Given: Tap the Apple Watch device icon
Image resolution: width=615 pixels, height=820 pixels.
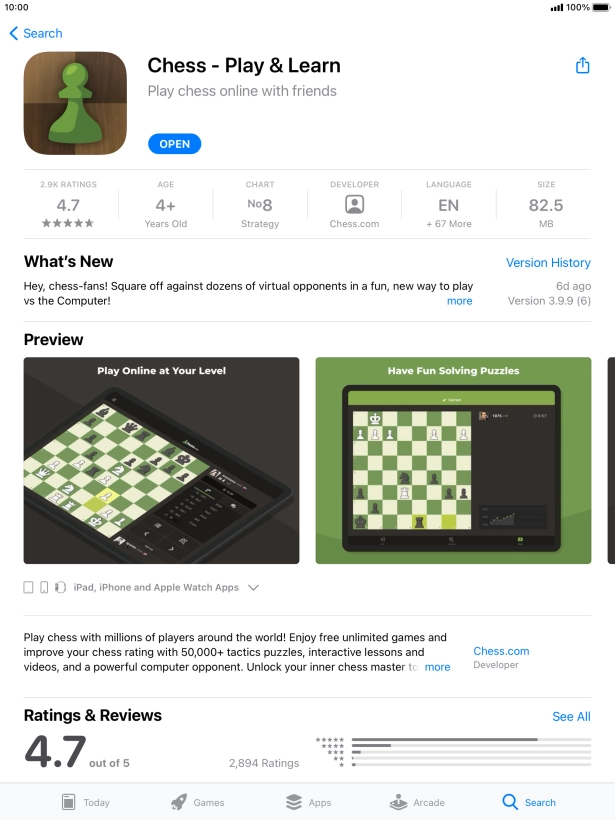Looking at the screenshot, I should click(60, 587).
